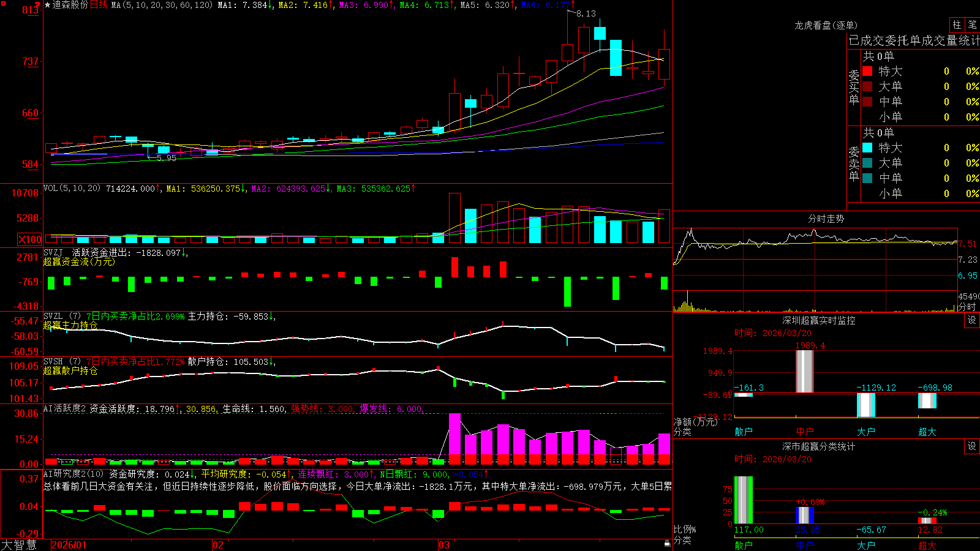Viewport: 980px width, 551px height.
Task: Select the 02 month marker on timeline
Action: click(x=217, y=545)
